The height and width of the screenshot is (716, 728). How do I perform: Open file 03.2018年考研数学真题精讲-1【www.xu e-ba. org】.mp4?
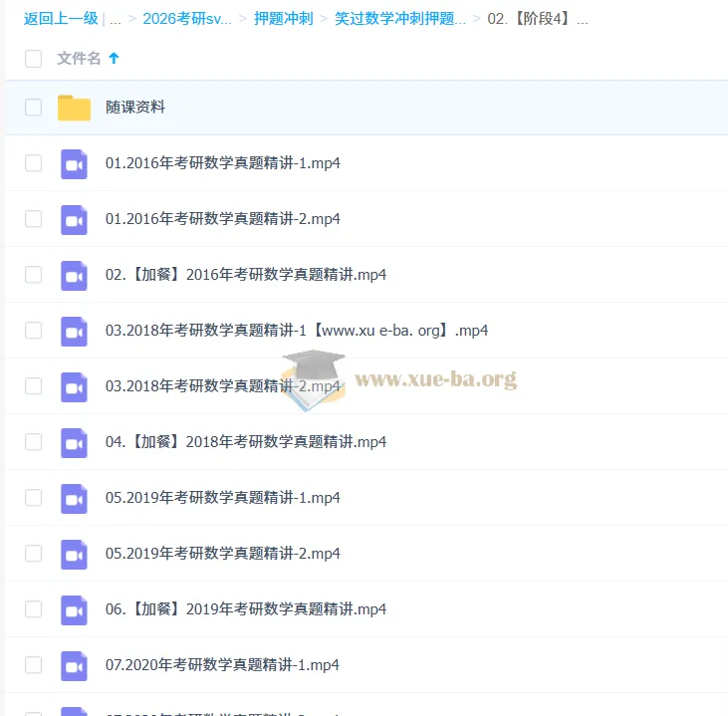tap(296, 331)
